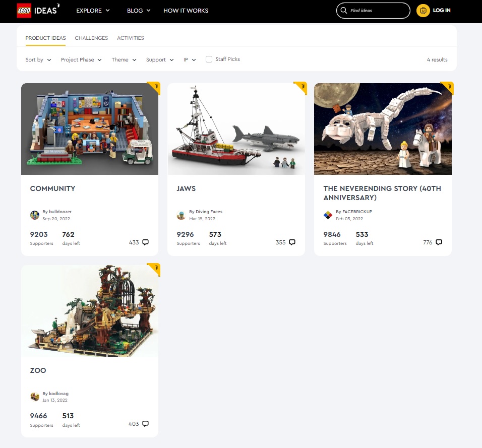
Task: Open the Explore menu
Action: (93, 11)
